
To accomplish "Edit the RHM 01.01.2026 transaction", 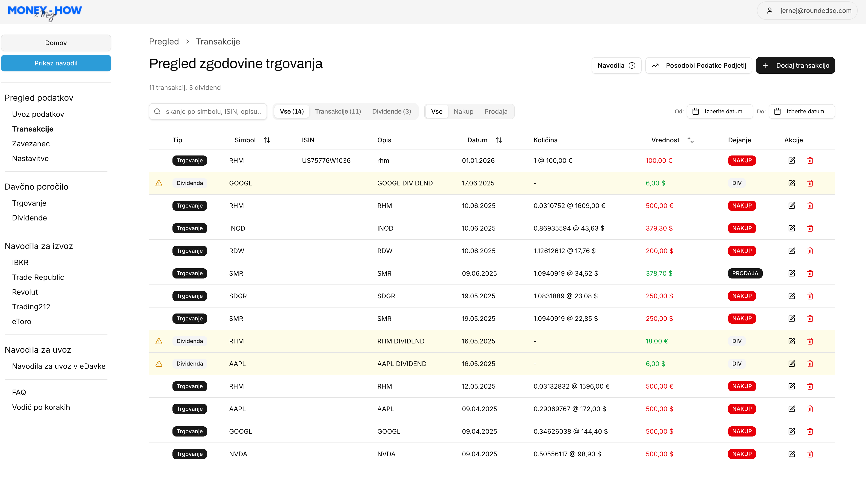I will [792, 160].
